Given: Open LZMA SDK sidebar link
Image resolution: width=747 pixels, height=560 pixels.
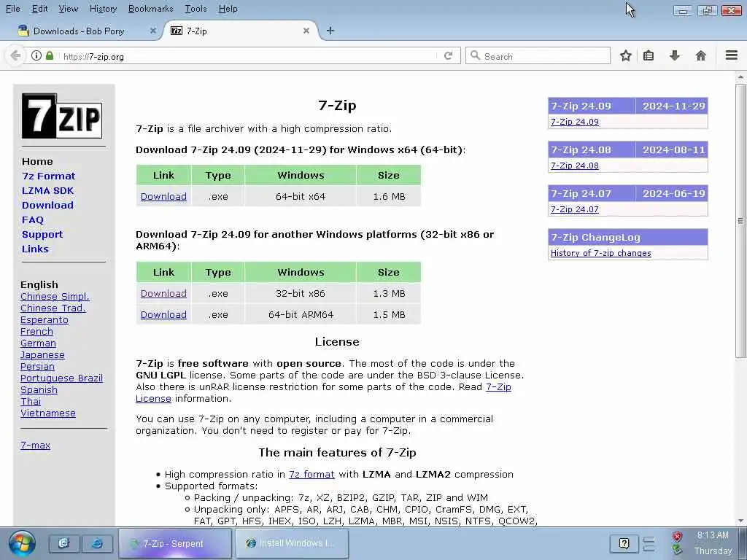Looking at the screenshot, I should coord(47,190).
